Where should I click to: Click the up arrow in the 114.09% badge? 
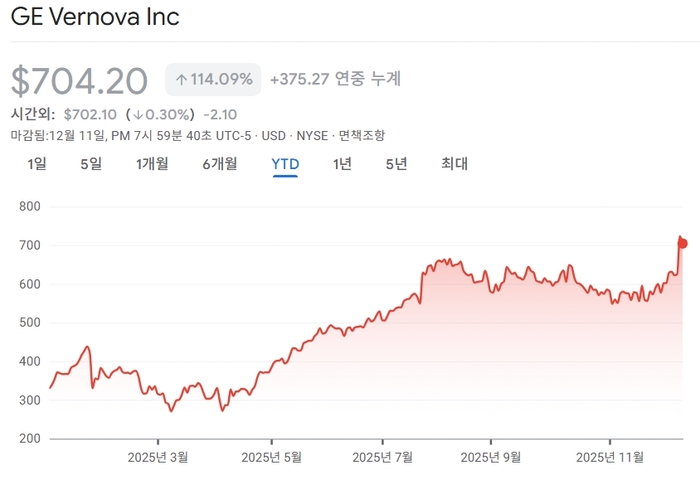[x=182, y=79]
